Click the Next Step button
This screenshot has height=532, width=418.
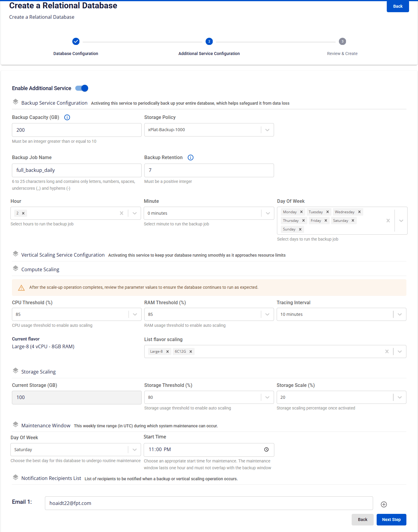tap(391, 520)
